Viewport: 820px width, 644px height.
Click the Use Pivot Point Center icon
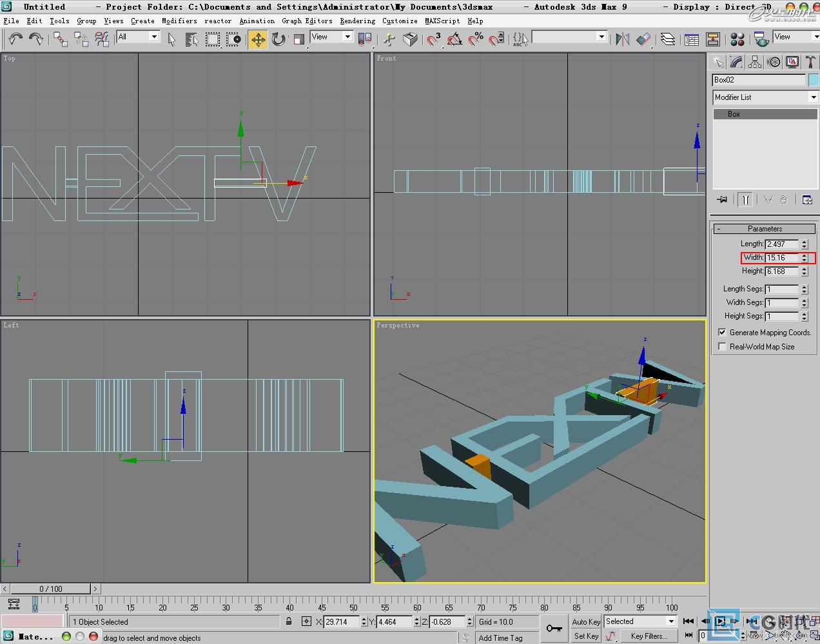pos(364,39)
